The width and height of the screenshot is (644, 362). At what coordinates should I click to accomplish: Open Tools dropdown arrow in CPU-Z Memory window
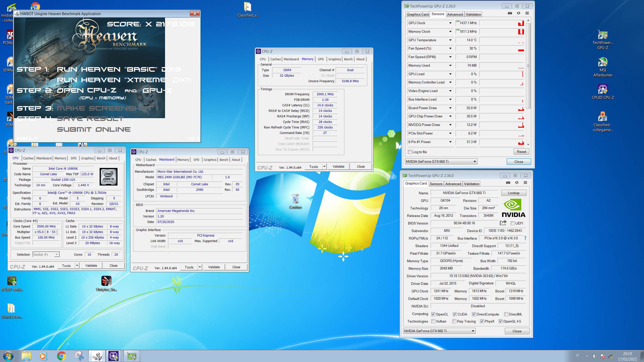tap(324, 166)
